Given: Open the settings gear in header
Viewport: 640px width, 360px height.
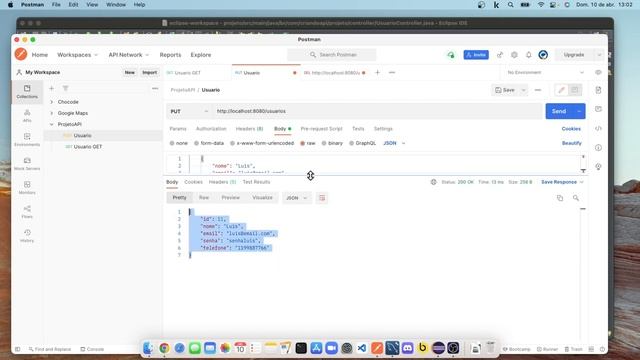Looking at the screenshot, I should point(514,55).
